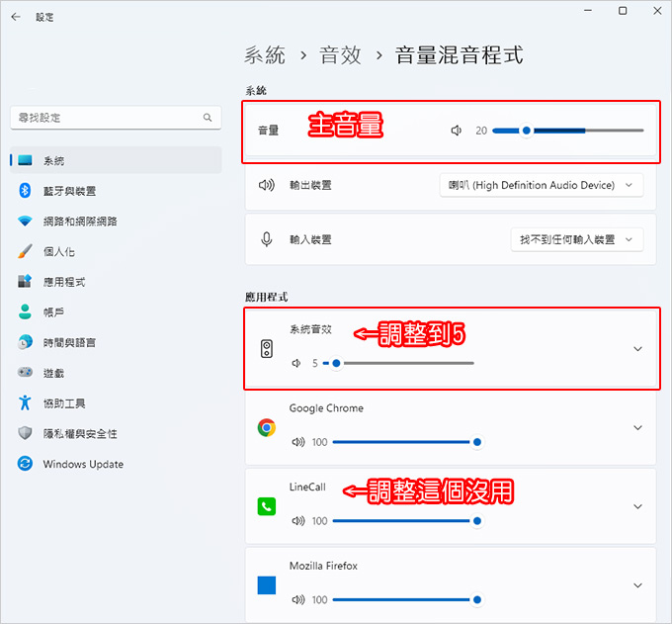The height and width of the screenshot is (624, 672).
Task: Close the Settings window
Action: [x=657, y=11]
